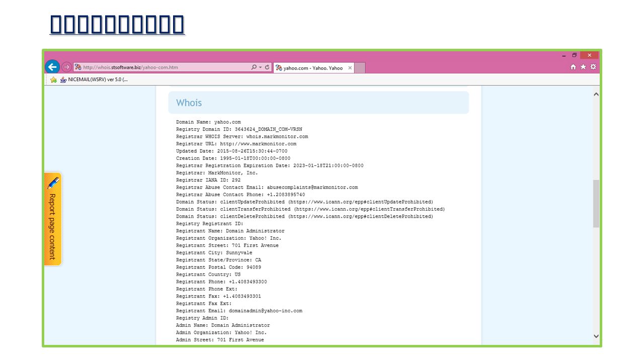The image size is (644, 362).
Task: Refresh the page with the reload icon
Action: [x=267, y=67]
